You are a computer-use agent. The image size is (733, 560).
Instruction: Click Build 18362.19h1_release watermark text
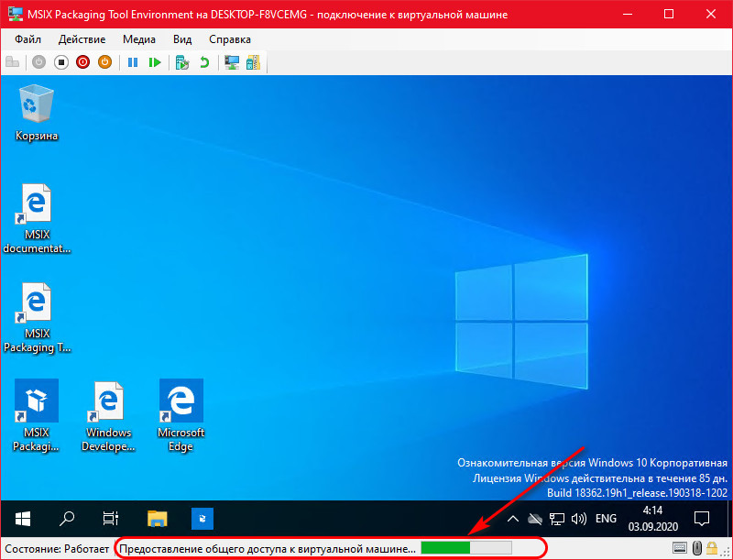tap(637, 493)
